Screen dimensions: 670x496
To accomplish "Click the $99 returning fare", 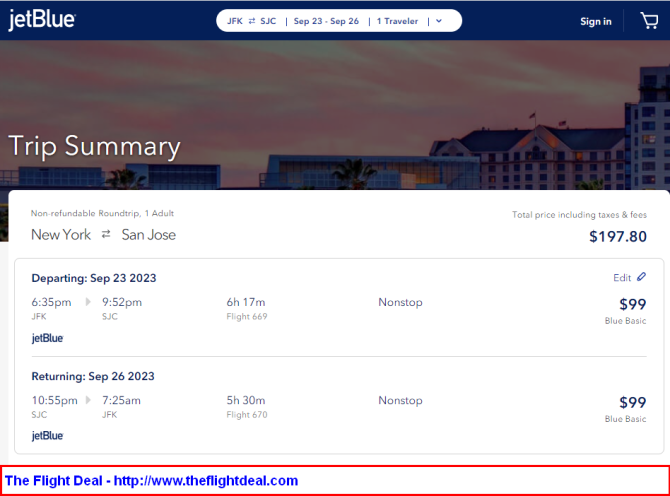I will (x=633, y=402).
